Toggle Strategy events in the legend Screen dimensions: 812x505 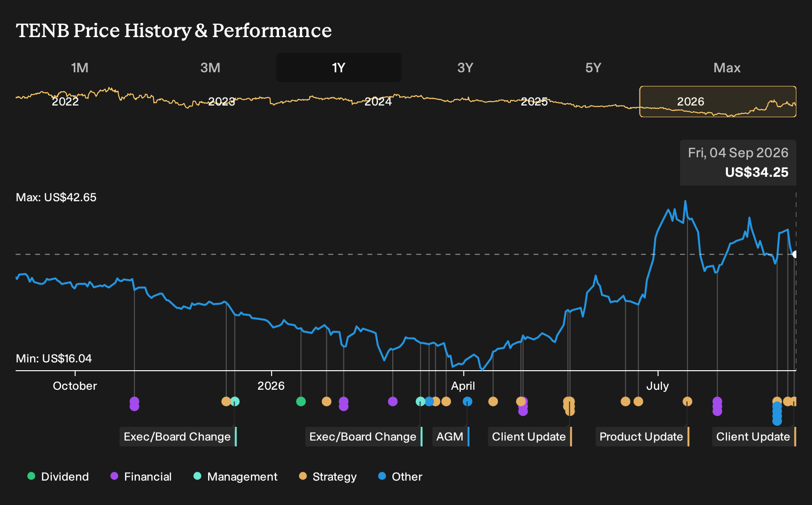328,477
